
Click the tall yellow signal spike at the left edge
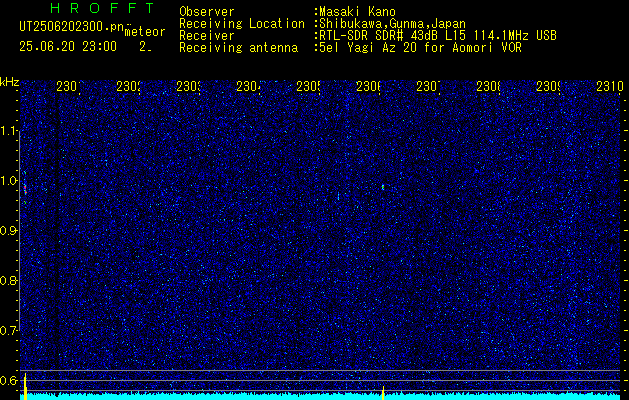coord(25,386)
